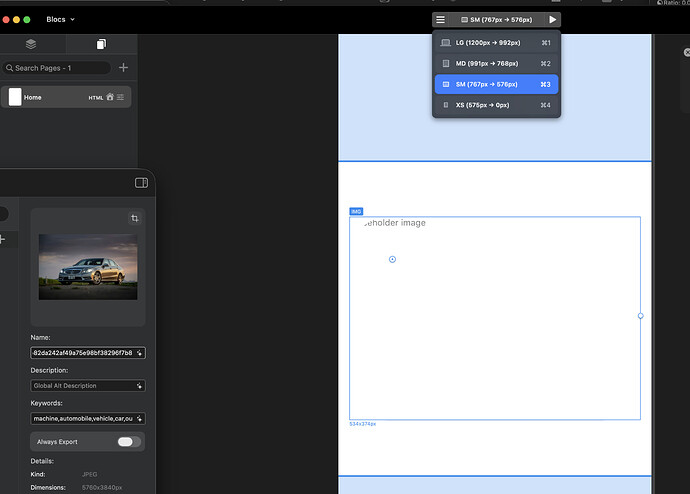Click the right edge resize handle of image
The height and width of the screenshot is (494, 690).
click(x=641, y=316)
